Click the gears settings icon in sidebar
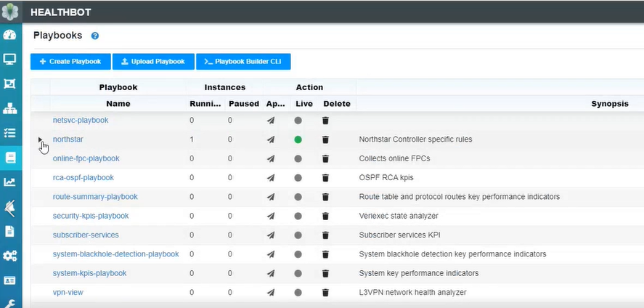644x308 pixels. click(10, 256)
